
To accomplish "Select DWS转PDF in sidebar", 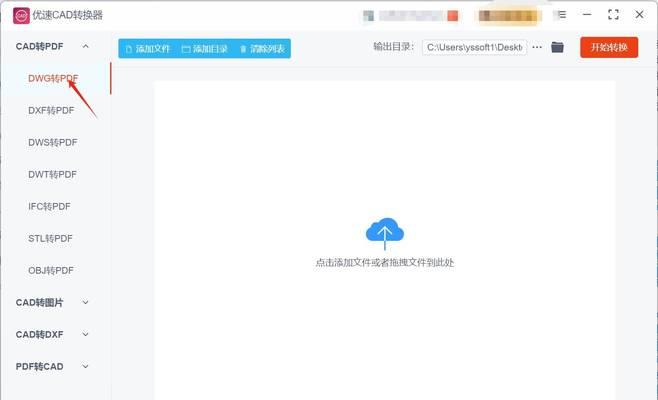I will point(52,143).
